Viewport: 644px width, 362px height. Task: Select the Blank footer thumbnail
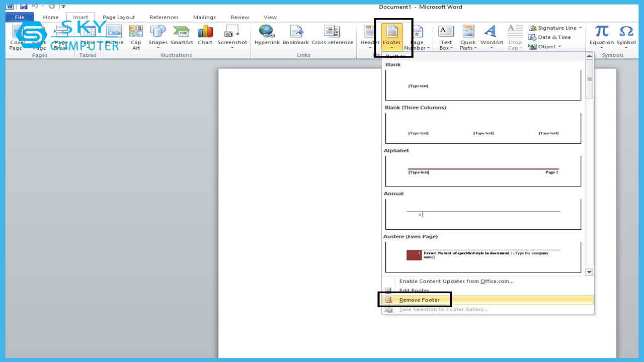[x=483, y=85]
